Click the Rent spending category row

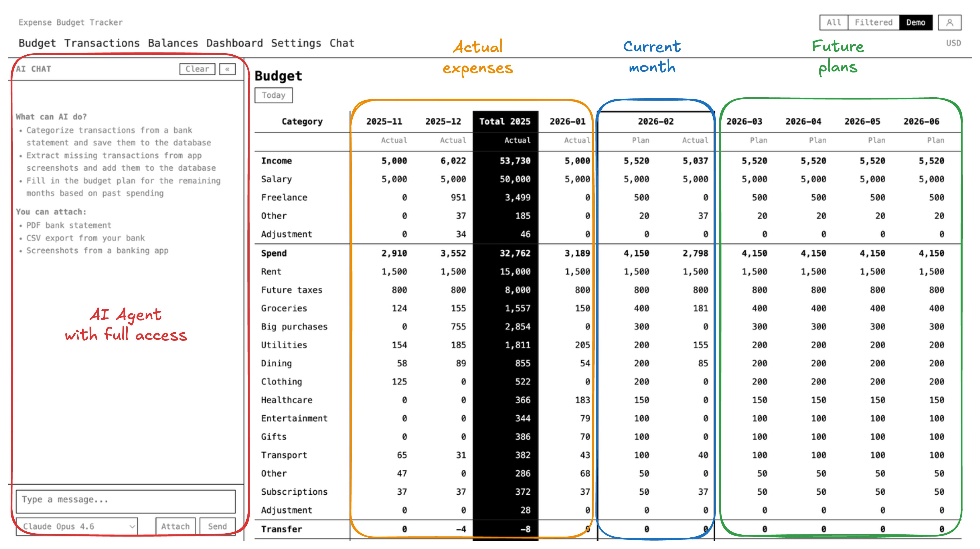tap(270, 271)
